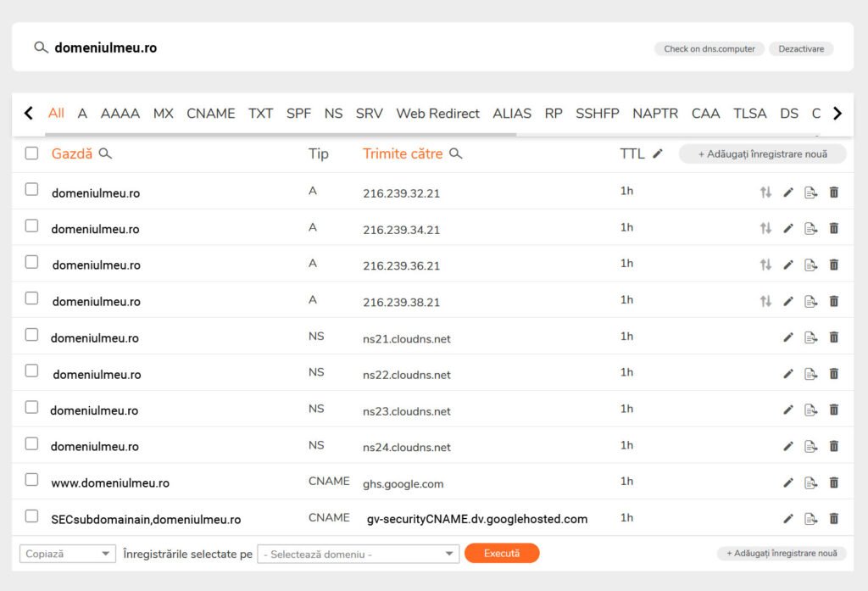The image size is (868, 591).
Task: Click right chevron to reveal more record types
Action: (838, 113)
